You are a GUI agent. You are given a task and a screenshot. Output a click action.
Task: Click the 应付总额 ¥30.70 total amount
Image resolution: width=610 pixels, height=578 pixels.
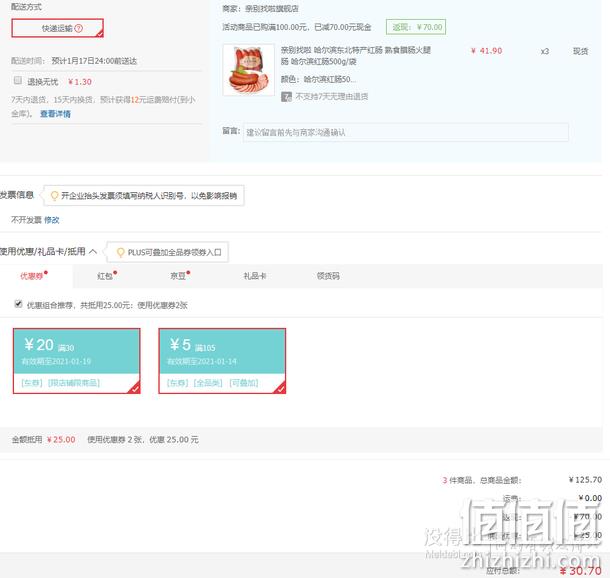580,571
